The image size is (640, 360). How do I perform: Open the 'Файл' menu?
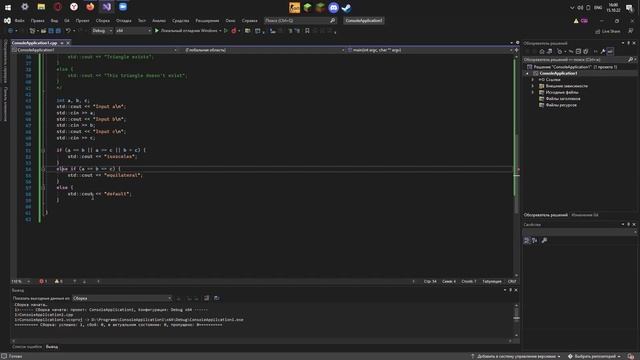pyautogui.click(x=19, y=20)
